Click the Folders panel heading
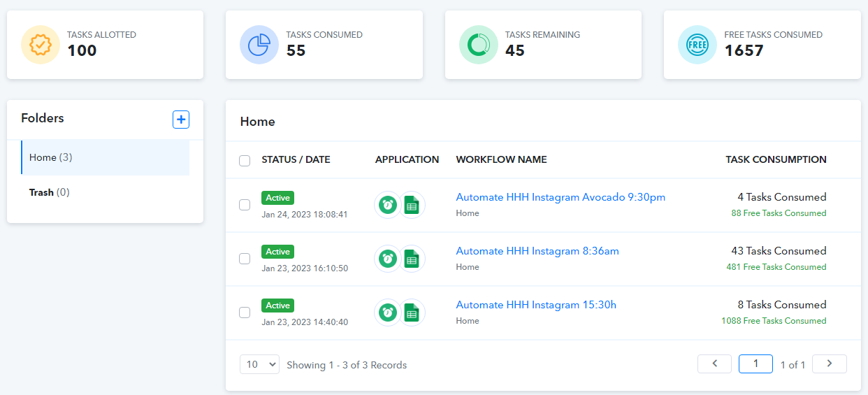868x395 pixels. pyautogui.click(x=43, y=118)
